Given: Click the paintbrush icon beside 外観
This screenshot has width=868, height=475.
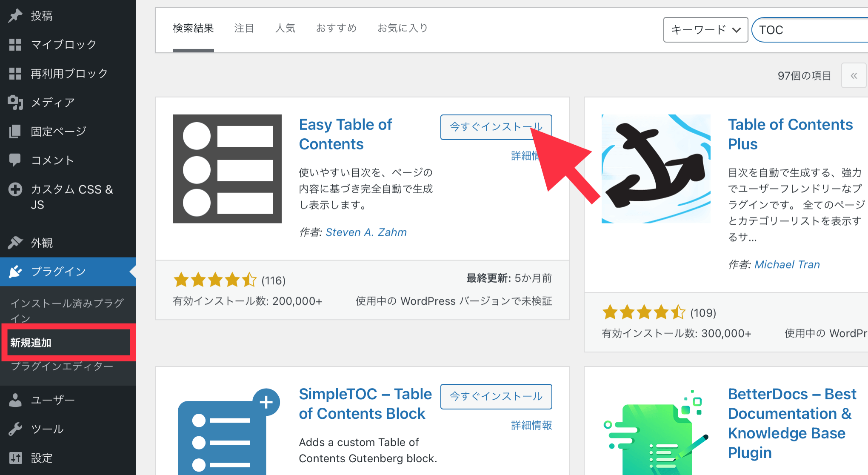Looking at the screenshot, I should 15,243.
